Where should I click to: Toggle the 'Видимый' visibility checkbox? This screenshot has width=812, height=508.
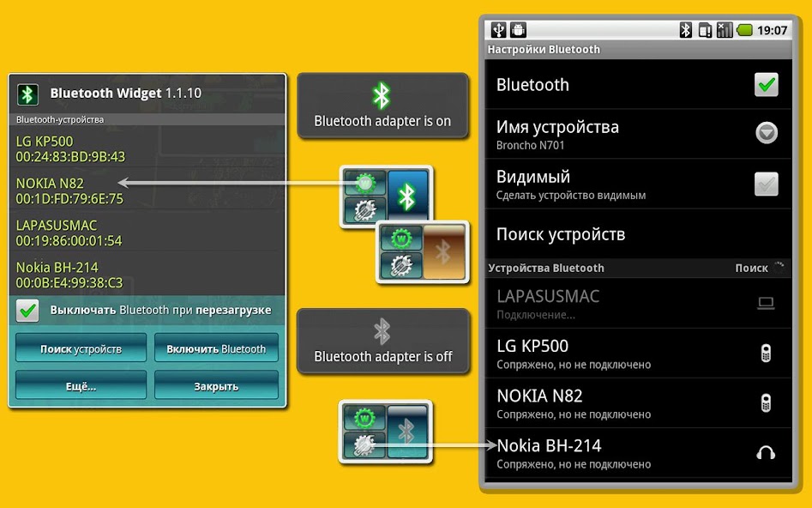pos(766,183)
